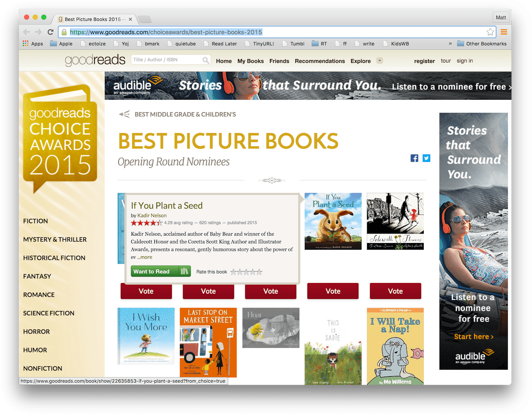The width and height of the screenshot is (532, 414).
Task: Expand description with ...more link
Action: pos(145,257)
